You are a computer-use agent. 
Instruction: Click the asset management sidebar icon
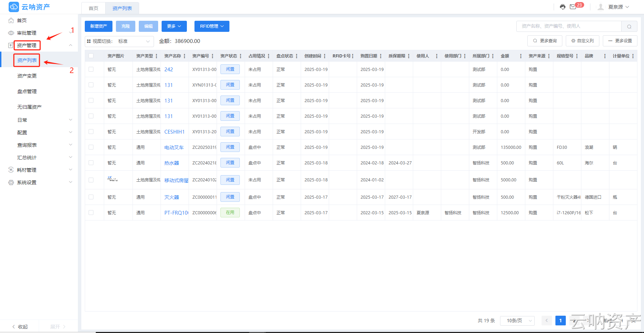pyautogui.click(x=11, y=45)
